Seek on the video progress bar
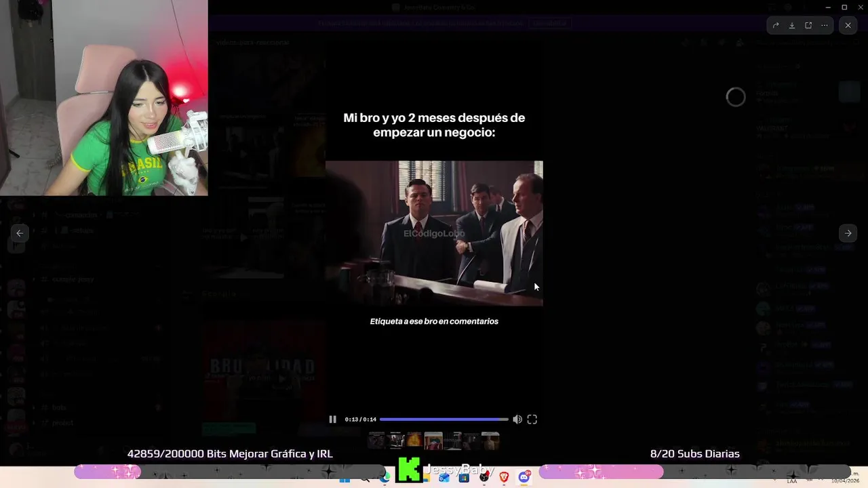 (x=443, y=420)
